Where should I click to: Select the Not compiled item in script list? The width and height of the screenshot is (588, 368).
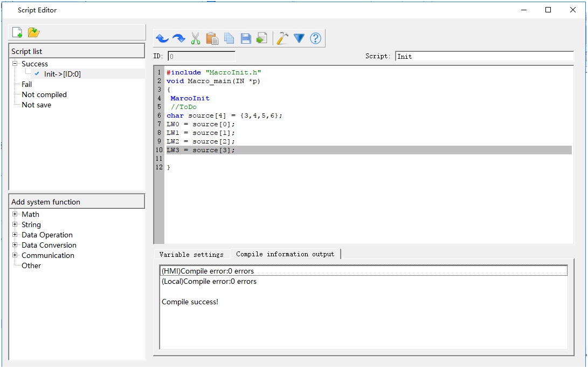(x=44, y=94)
